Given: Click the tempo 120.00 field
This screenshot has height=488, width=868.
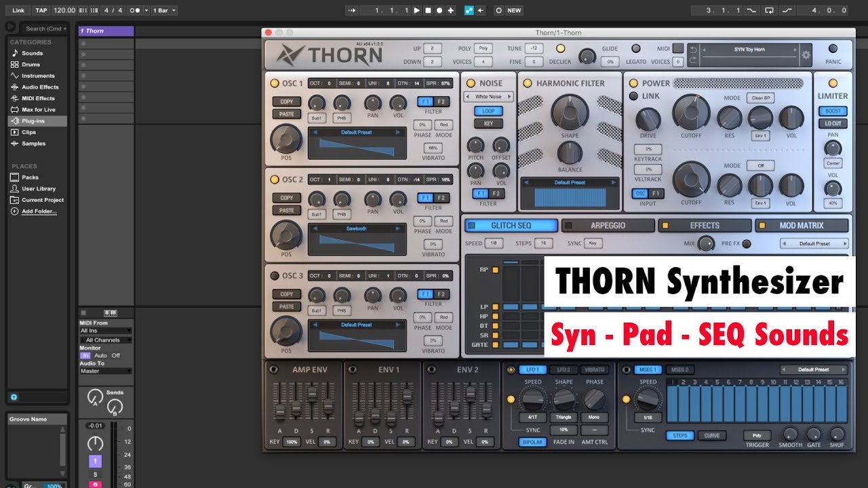Looking at the screenshot, I should click(x=64, y=10).
